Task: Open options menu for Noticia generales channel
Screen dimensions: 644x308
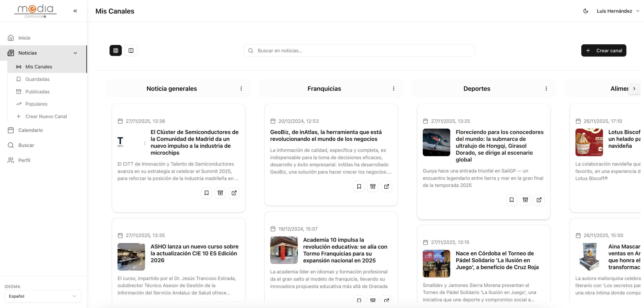Action: point(241,88)
